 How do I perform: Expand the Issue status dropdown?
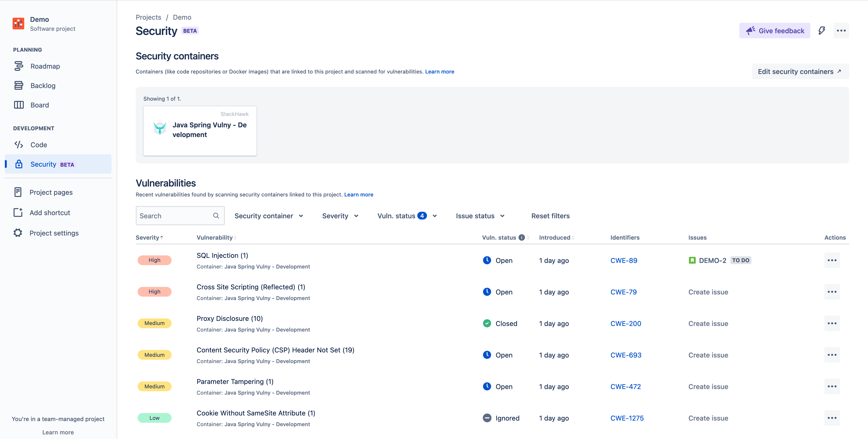pos(480,216)
